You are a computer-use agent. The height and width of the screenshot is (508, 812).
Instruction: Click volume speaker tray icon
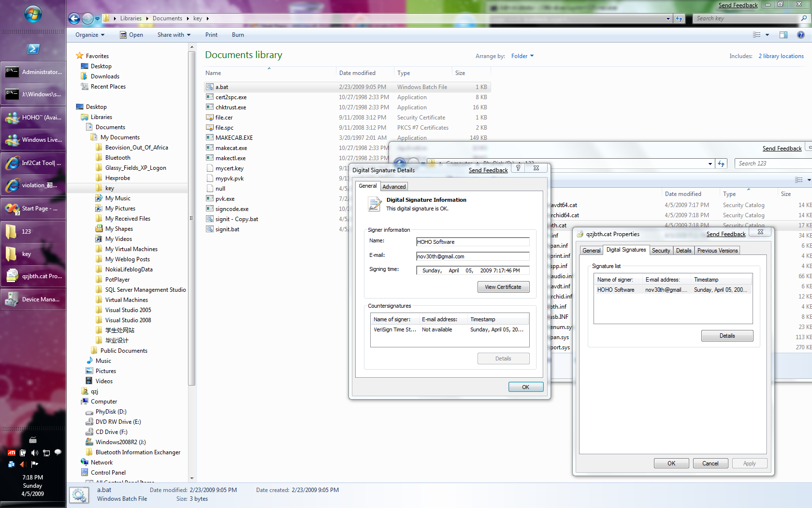click(34, 453)
